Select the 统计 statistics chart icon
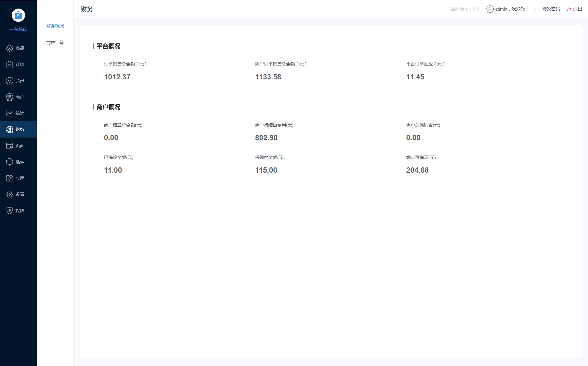588x366 pixels. click(x=9, y=113)
